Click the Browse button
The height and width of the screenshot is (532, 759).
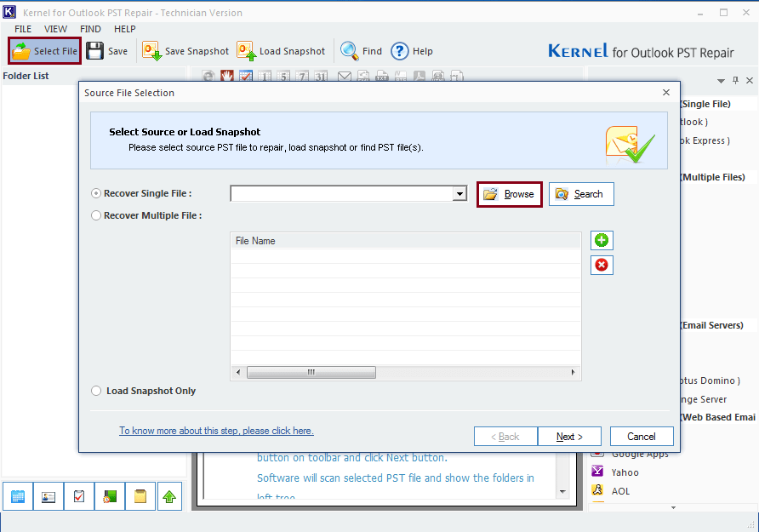tap(509, 194)
